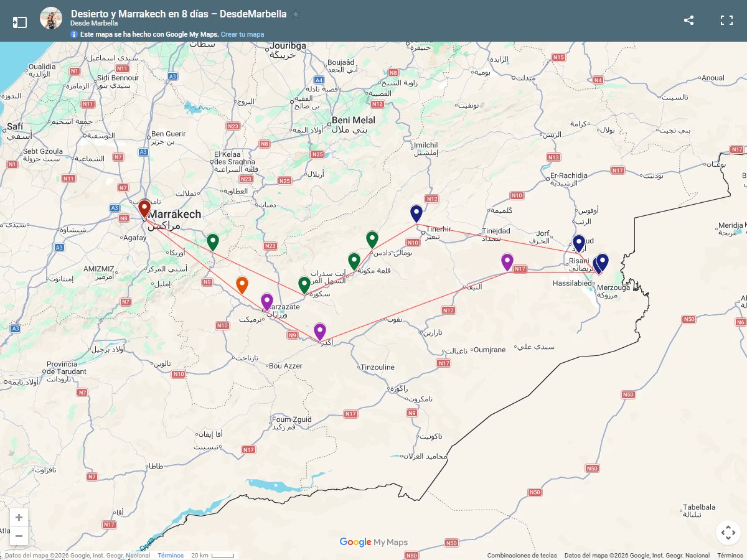The image size is (747, 560).
Task: Click the 'Oualidia' town label
Action: click(42, 66)
